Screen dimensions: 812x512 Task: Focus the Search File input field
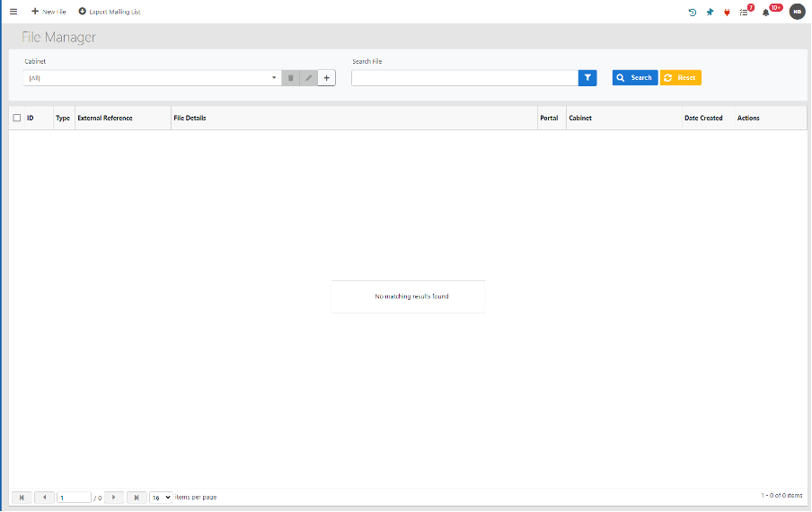[x=464, y=77]
